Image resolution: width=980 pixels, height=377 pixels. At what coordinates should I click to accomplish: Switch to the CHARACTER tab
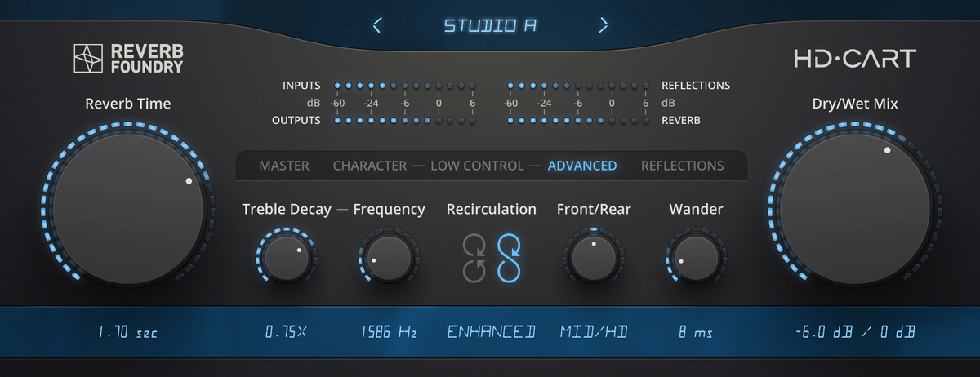coord(370,166)
